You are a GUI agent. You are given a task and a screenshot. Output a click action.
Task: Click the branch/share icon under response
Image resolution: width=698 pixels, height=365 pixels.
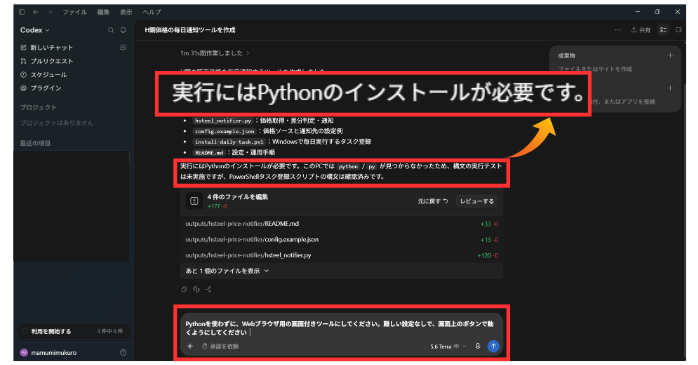coord(208,289)
